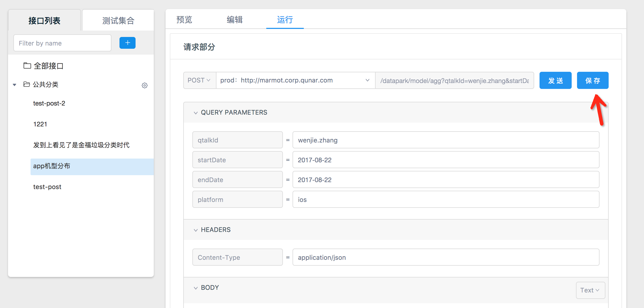Open the prod environment domain dropdown

[295, 80]
